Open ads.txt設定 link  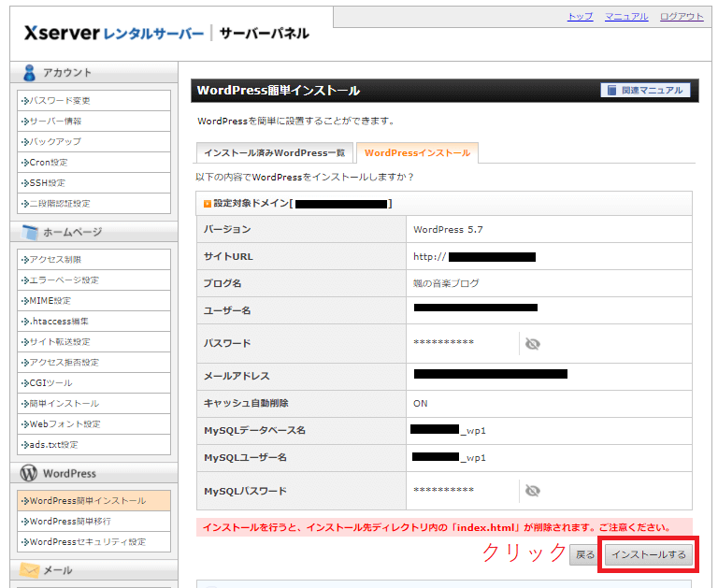coord(93,445)
